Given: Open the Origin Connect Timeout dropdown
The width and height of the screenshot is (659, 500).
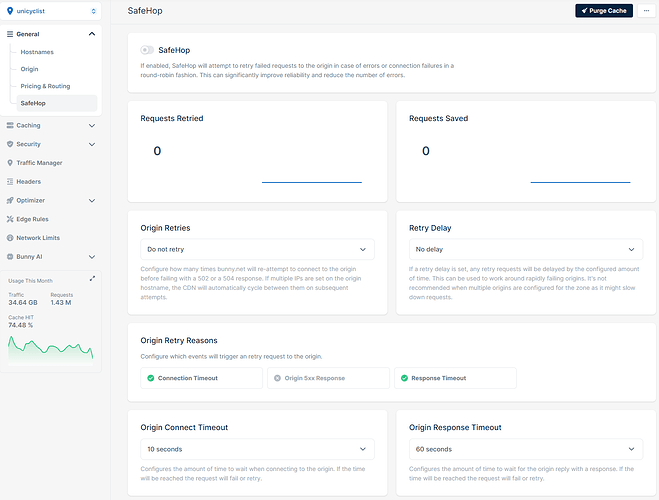Looking at the screenshot, I should coord(257,449).
